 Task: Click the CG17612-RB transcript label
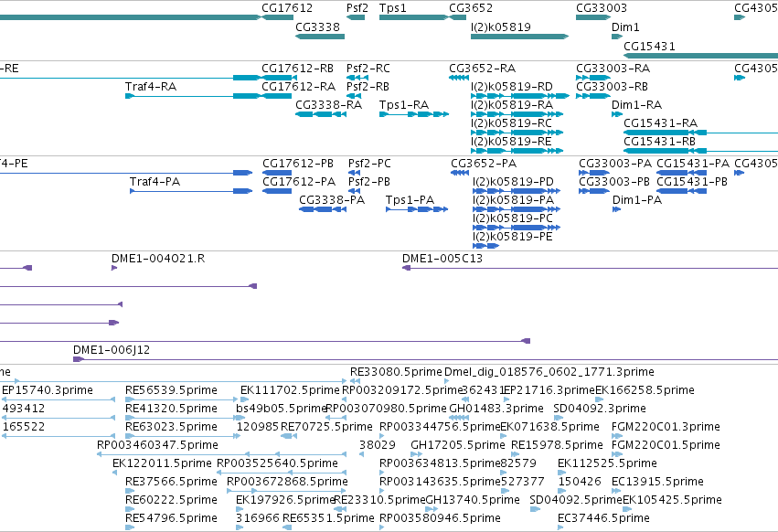[297, 68]
